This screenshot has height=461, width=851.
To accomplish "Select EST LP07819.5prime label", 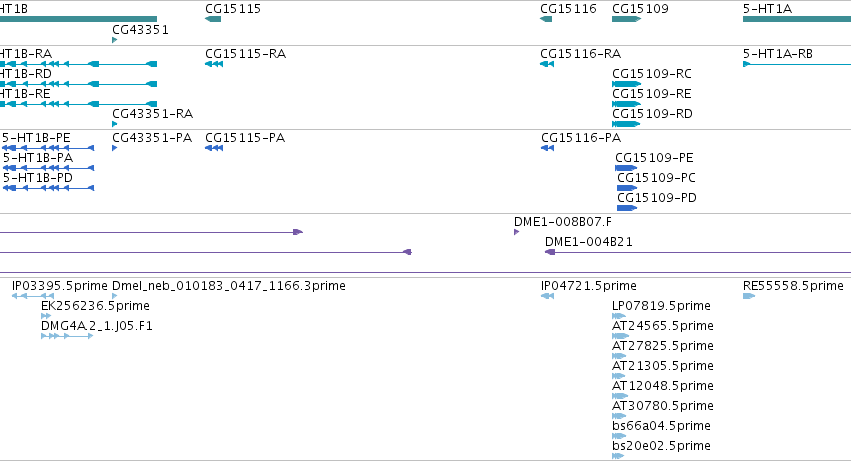I will pos(662,306).
